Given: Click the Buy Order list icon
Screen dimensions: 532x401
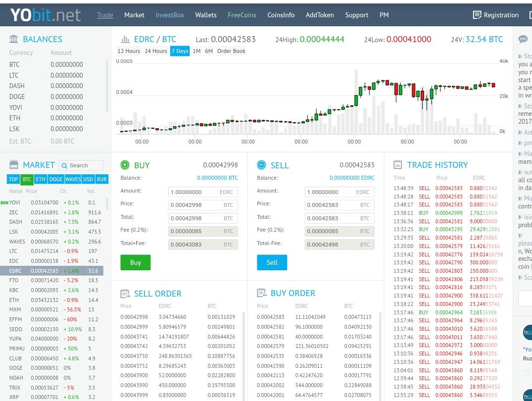Looking at the screenshot, I should (x=262, y=293).
